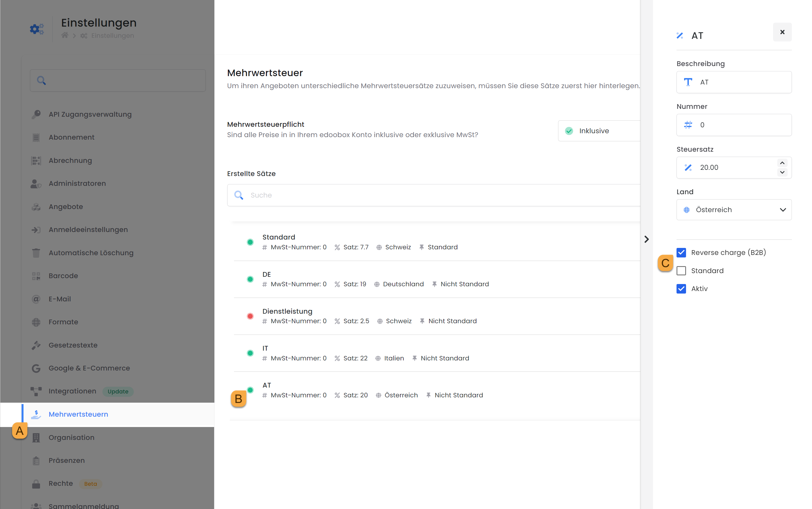Collapse side panel with chevron arrow

(x=646, y=239)
